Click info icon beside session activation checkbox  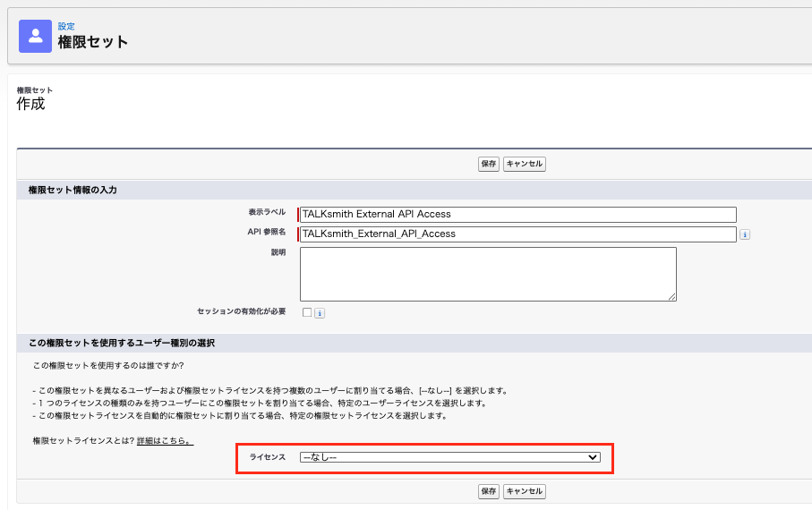pos(320,313)
